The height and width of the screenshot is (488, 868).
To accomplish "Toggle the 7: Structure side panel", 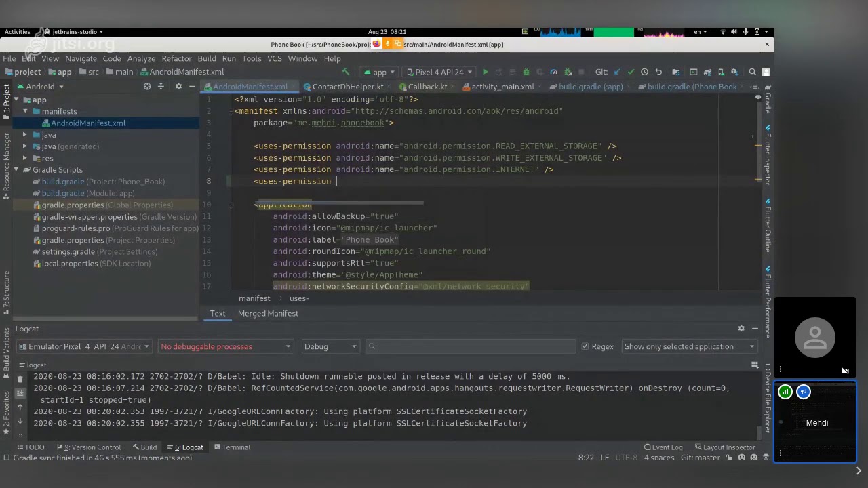I will coord(6,291).
